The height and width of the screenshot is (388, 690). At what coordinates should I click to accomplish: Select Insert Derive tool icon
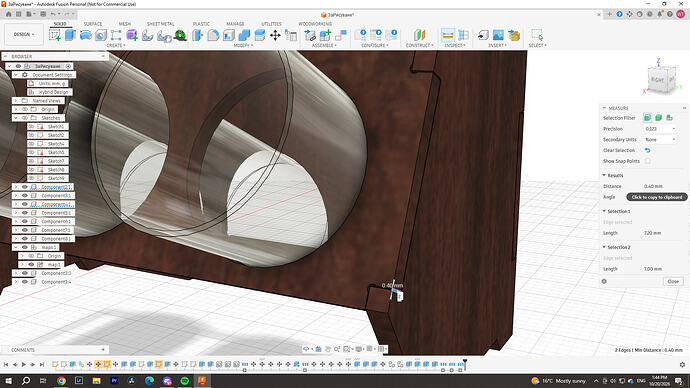coord(483,35)
